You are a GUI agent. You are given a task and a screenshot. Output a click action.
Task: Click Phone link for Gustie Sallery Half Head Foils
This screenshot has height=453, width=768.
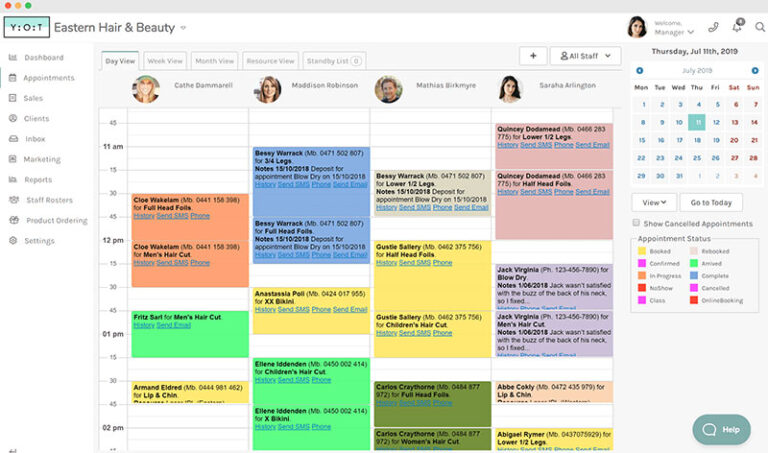442,263
